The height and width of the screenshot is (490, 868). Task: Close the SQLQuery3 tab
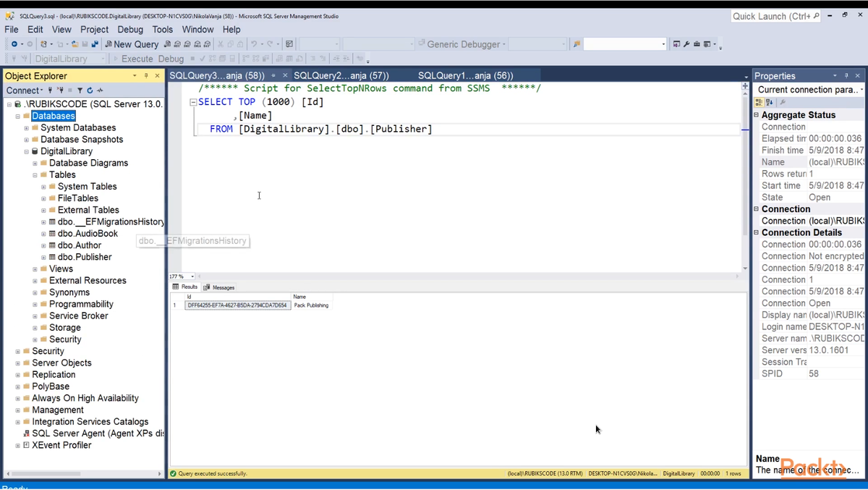coord(285,75)
